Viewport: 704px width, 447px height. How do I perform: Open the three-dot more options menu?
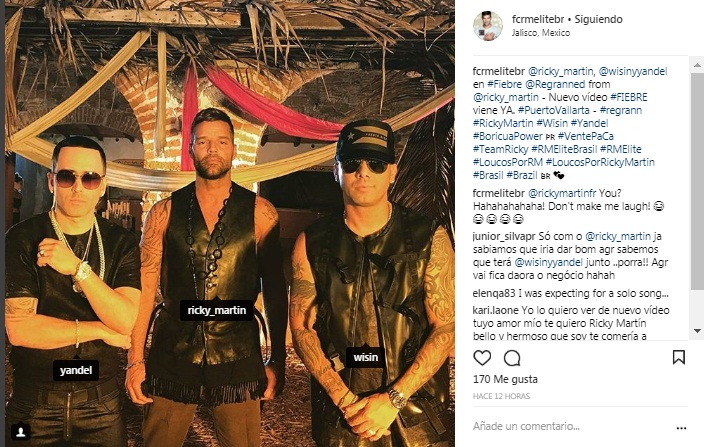click(681, 428)
